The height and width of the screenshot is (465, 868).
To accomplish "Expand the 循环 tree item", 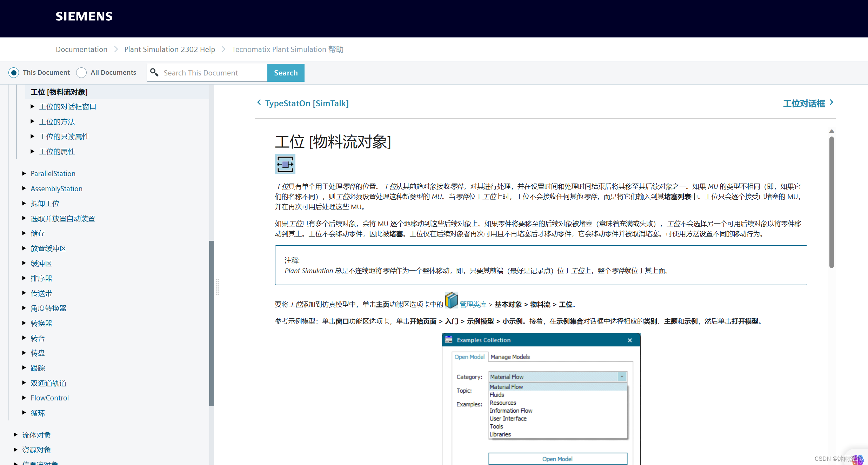I will coord(24,413).
